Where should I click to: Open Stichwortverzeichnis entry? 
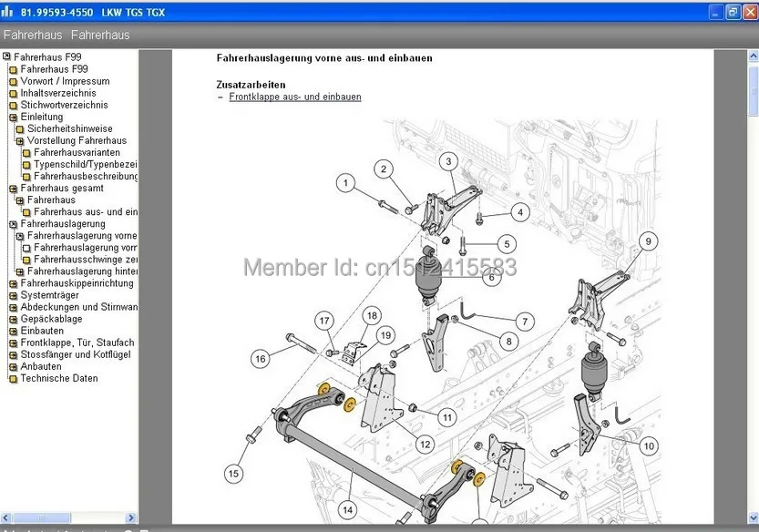click(x=64, y=105)
